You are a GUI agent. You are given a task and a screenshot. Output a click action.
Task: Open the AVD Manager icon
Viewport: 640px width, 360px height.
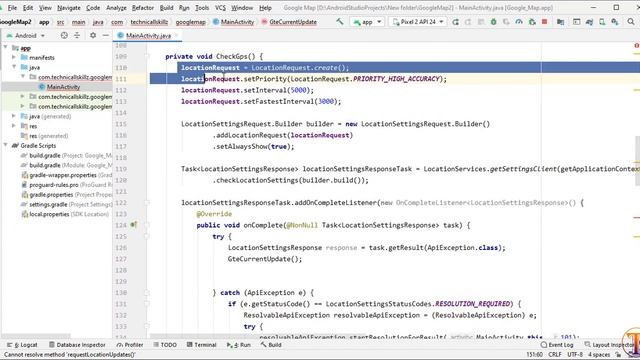click(602, 22)
